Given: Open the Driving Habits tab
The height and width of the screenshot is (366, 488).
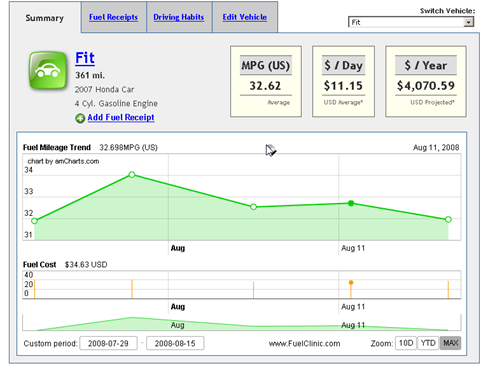Looking at the screenshot, I should point(179,17).
